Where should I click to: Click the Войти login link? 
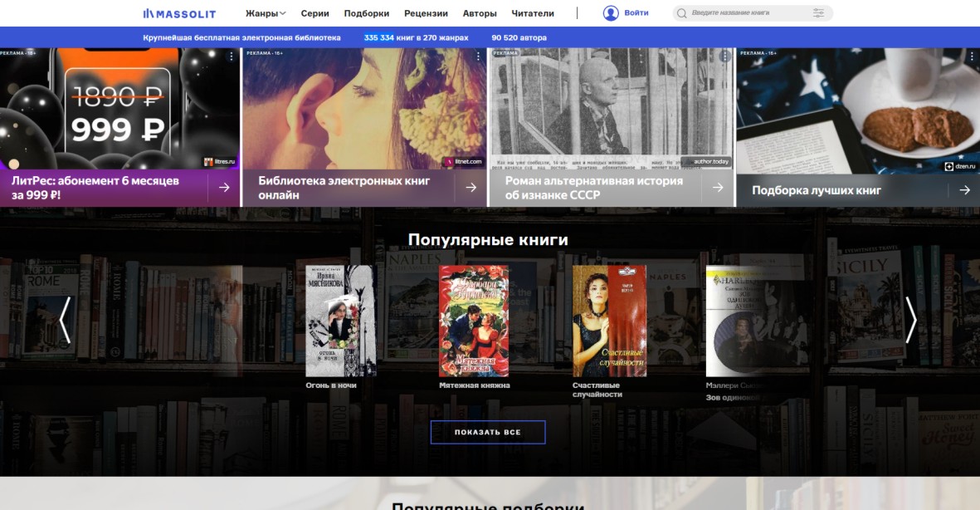point(636,13)
